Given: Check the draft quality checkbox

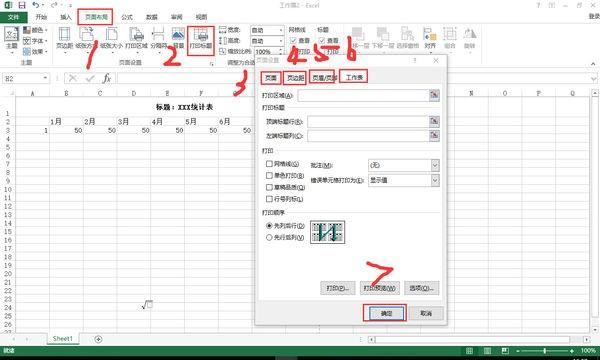Looking at the screenshot, I should click(269, 187).
